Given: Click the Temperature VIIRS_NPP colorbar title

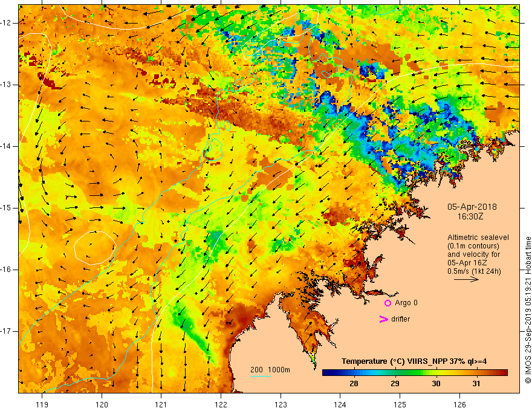Looking at the screenshot, I should 414,361.
